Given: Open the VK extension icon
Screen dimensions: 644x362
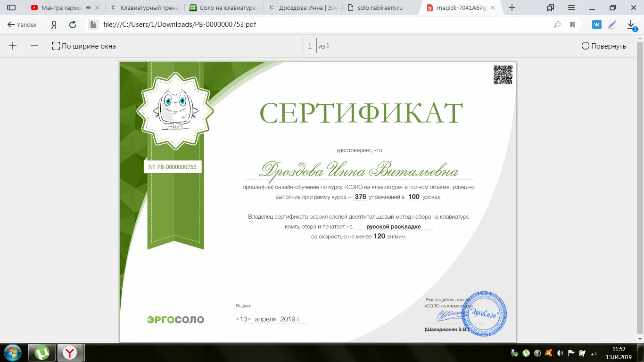Looking at the screenshot, I should tap(597, 25).
